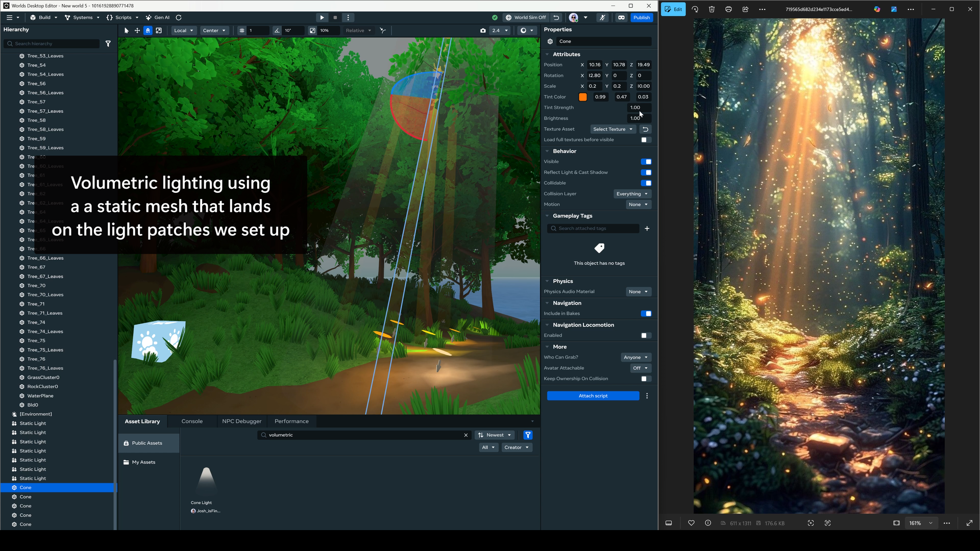The image size is (980, 551).
Task: Disable the Collidable toggle
Action: (x=646, y=183)
